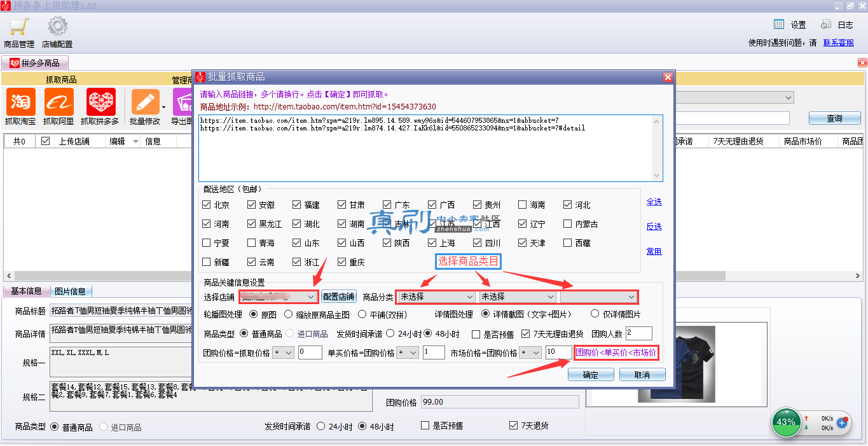The image size is (868, 446).
Task: Open 商品管理 shopping cart icon
Action: click(x=18, y=27)
